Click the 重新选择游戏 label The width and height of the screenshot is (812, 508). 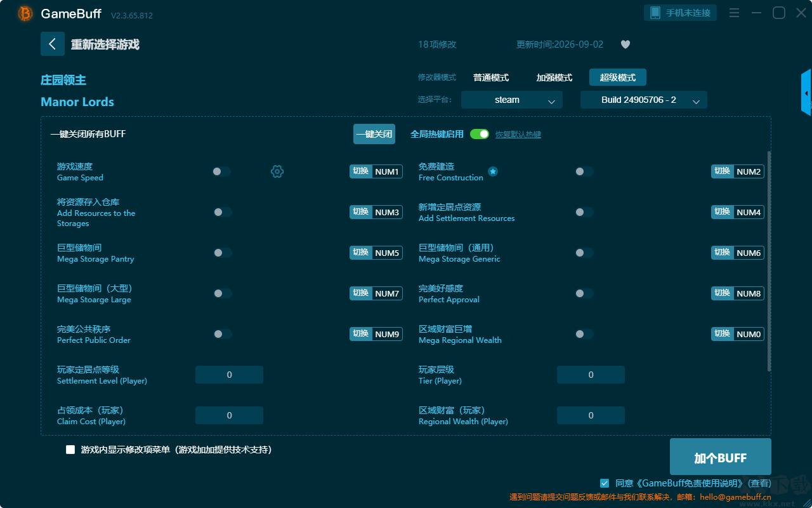[x=105, y=44]
